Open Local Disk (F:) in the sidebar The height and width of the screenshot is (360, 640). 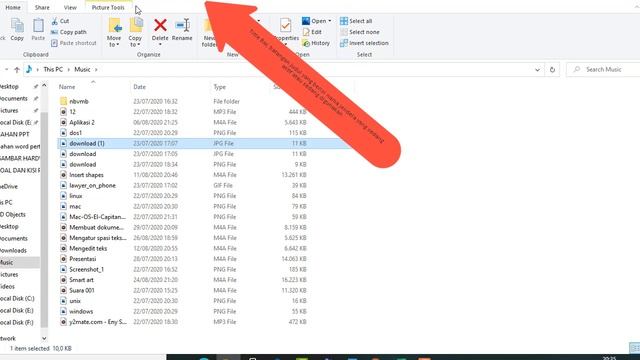[x=17, y=323]
